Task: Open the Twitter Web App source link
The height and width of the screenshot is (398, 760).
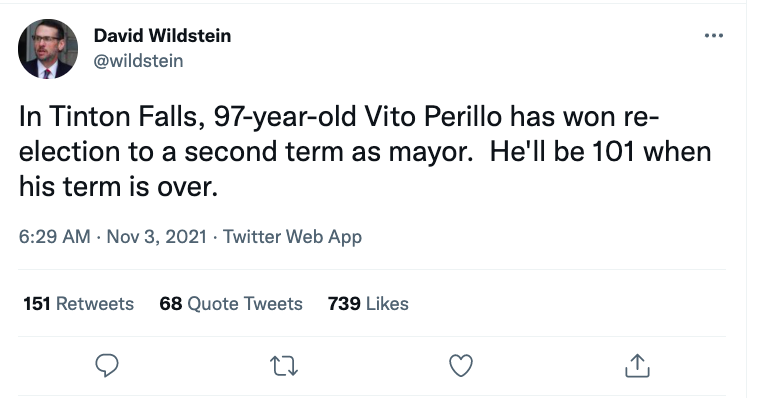Action: pos(292,237)
